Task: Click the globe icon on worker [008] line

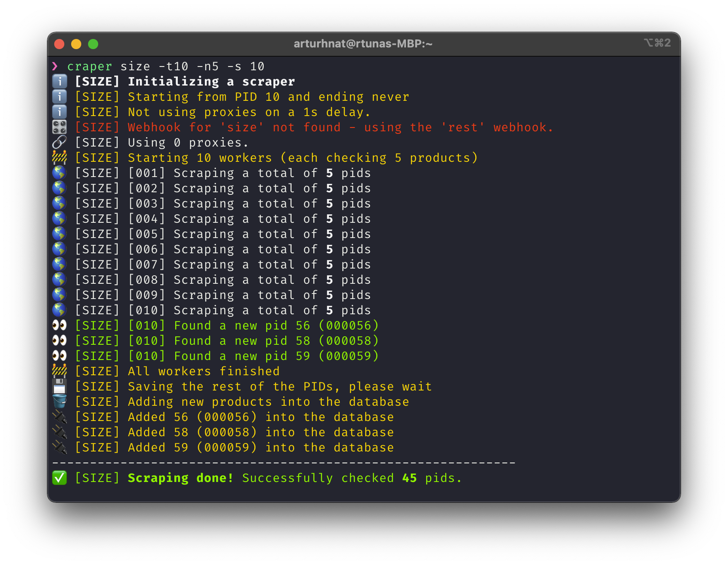Action: 59,280
